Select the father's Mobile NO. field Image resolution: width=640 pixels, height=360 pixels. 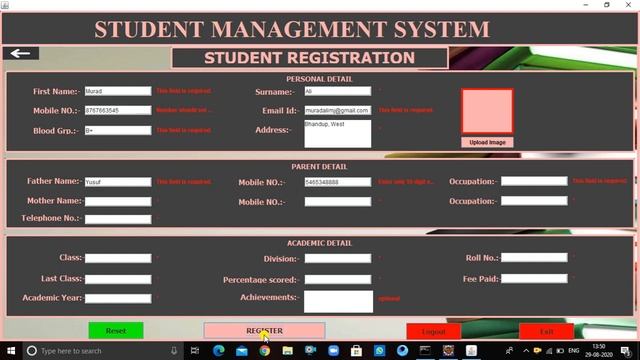[338, 182]
